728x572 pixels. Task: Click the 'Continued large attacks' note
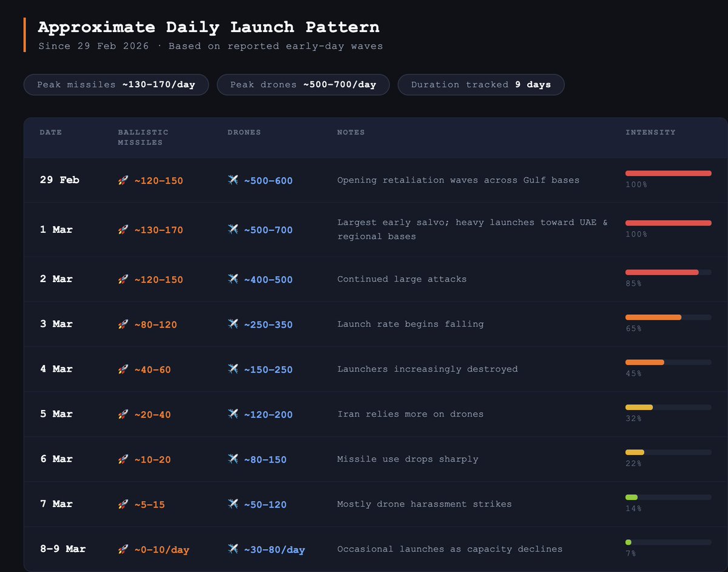[402, 280]
